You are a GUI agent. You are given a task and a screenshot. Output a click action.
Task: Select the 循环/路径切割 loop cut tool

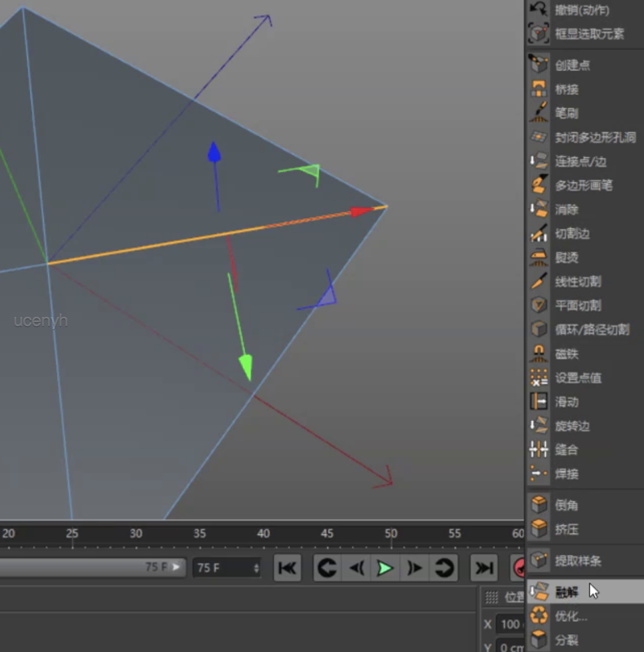(x=585, y=329)
